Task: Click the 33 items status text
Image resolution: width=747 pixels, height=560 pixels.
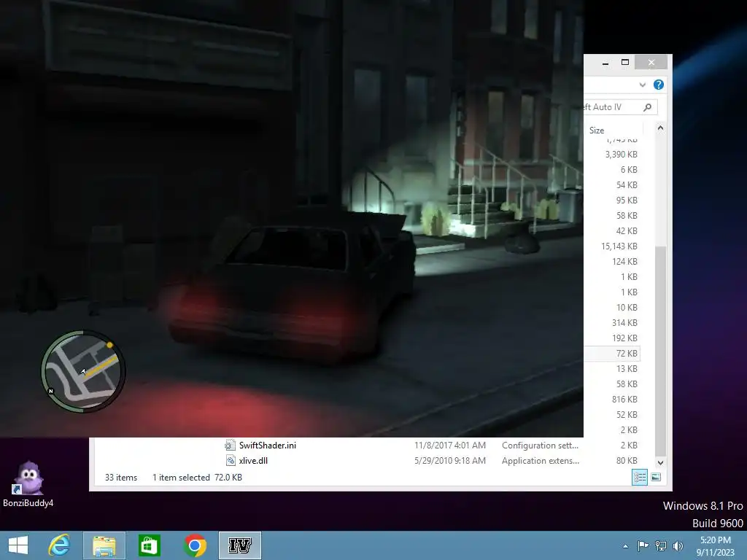Action: 121,477
